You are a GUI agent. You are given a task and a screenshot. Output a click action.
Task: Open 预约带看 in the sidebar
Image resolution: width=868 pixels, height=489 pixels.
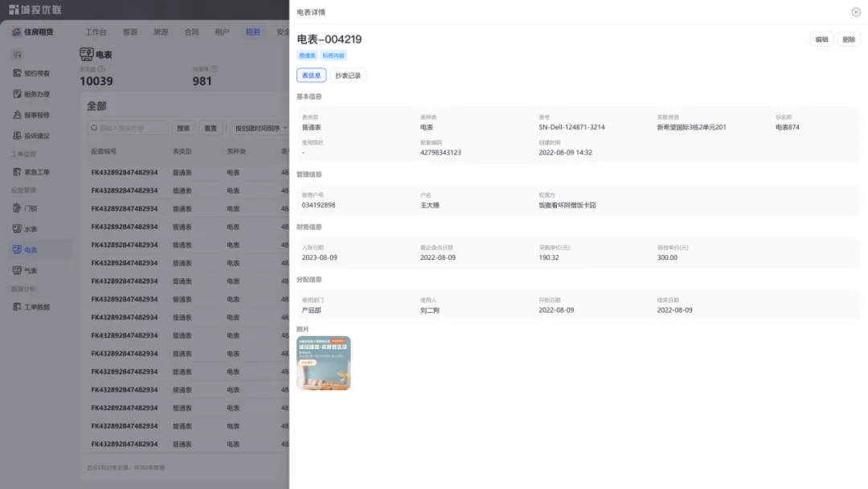click(36, 73)
